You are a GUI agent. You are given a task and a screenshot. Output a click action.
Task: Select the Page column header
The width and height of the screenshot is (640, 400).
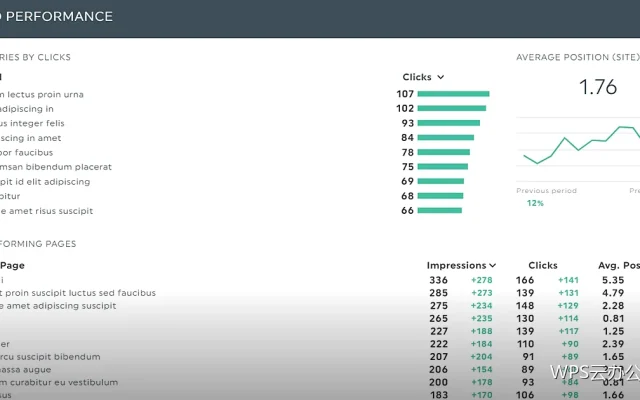pyautogui.click(x=12, y=266)
